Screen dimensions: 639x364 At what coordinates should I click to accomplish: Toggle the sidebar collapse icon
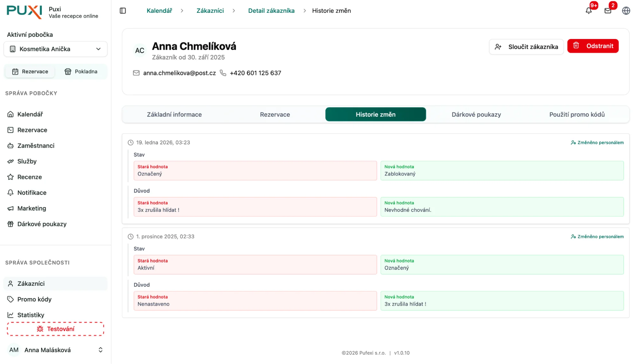pyautogui.click(x=123, y=11)
